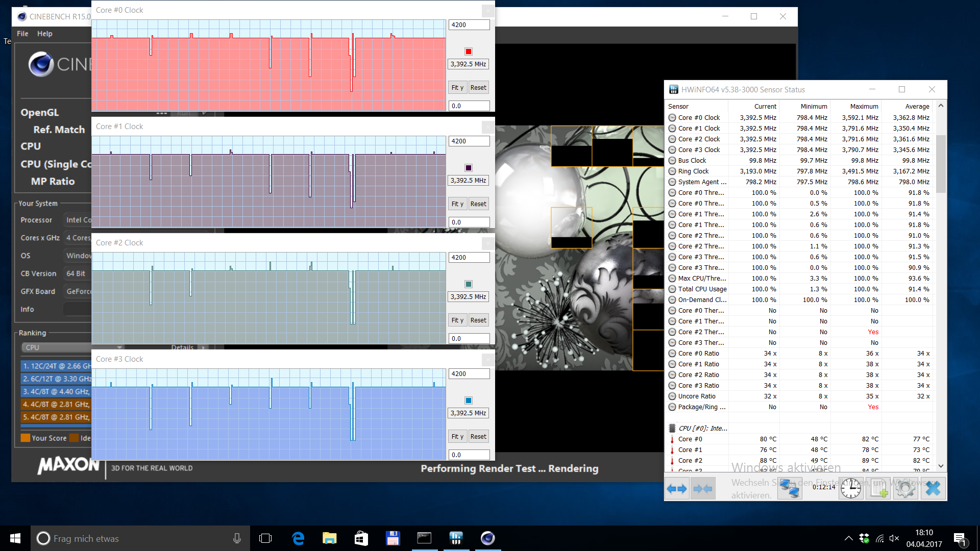Edit Core #0 graph max value 4200
This screenshot has width=980, height=551.
pos(469,25)
